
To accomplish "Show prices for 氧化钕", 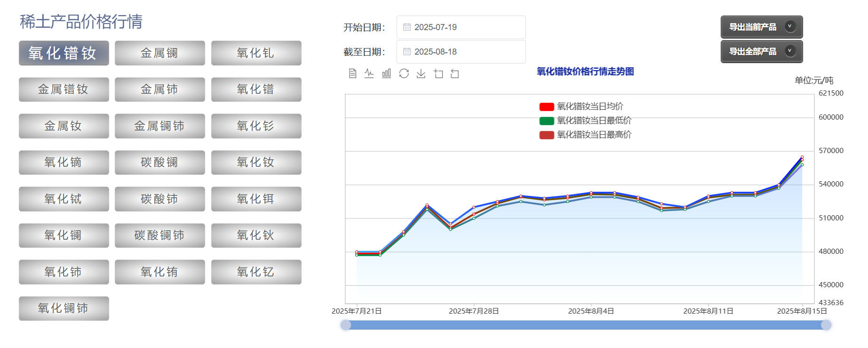I will pyautogui.click(x=256, y=162).
